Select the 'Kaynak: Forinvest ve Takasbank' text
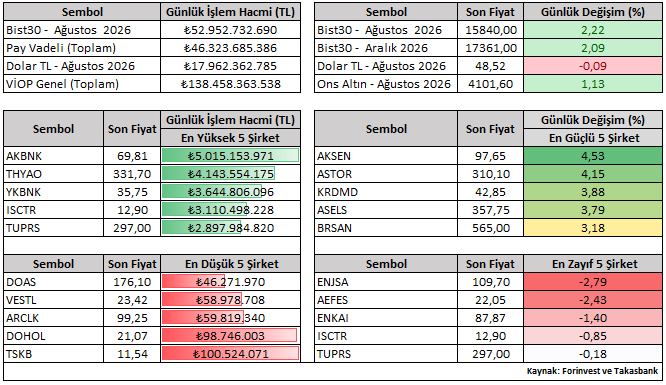Image resolution: width=666 pixels, height=385 pixels. coord(592,371)
